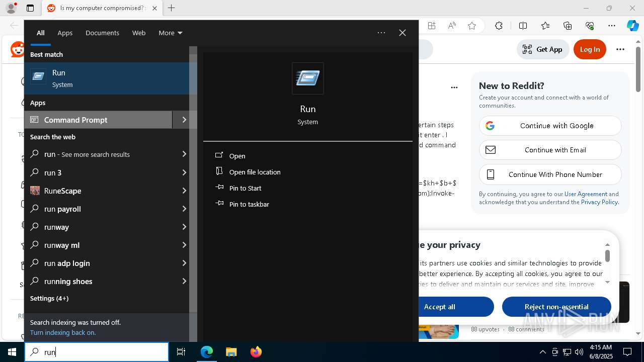Choose Pin to Start for Run

pos(245,188)
